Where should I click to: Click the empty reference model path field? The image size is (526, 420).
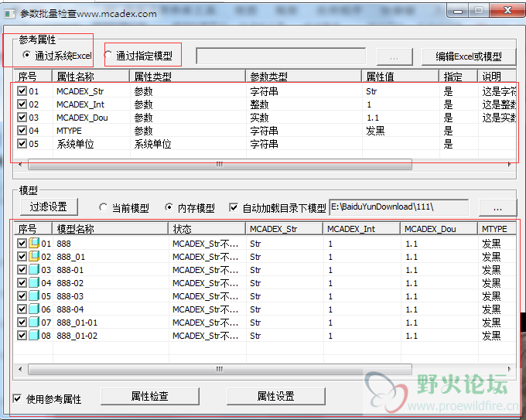pyautogui.click(x=281, y=56)
